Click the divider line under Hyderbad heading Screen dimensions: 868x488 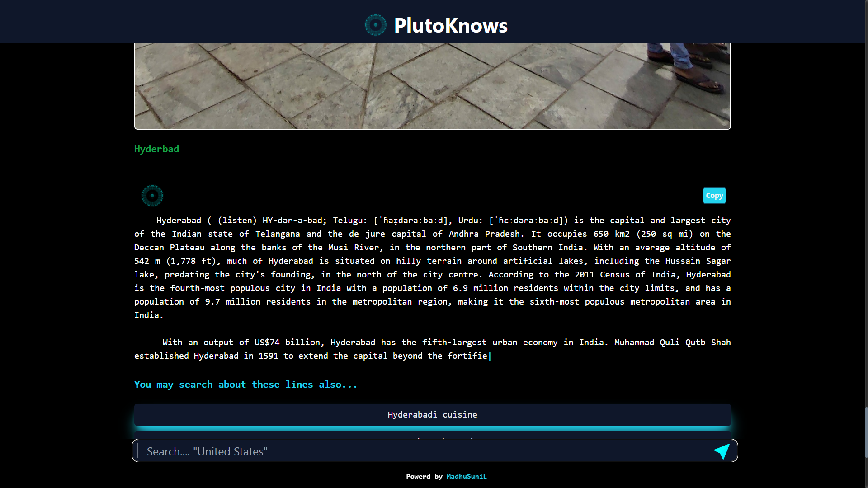(x=432, y=164)
